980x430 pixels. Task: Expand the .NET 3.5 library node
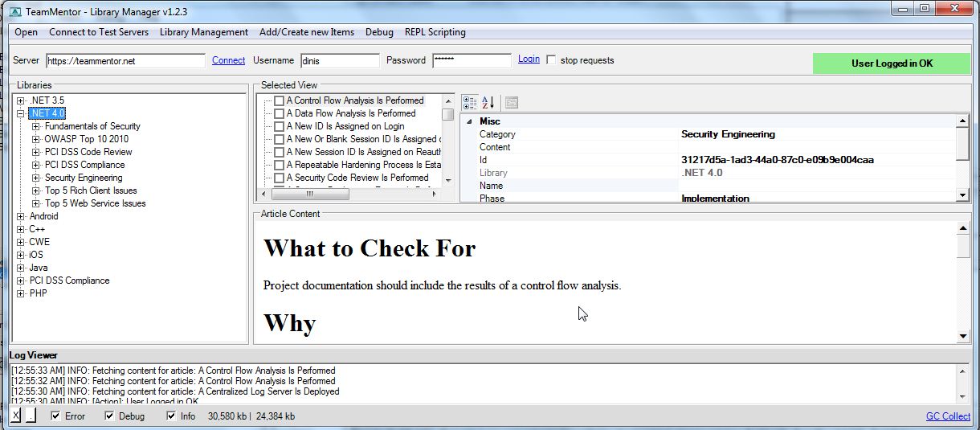(21, 100)
